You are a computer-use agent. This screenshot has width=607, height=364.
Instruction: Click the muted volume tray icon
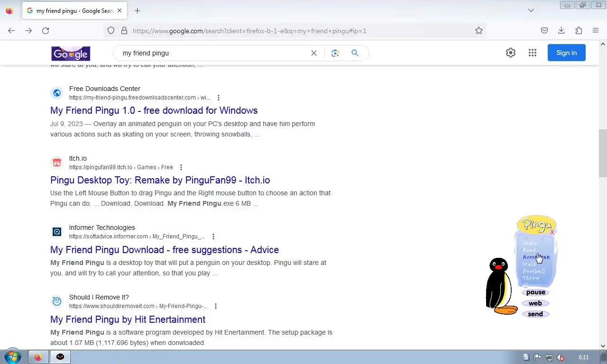point(561,357)
